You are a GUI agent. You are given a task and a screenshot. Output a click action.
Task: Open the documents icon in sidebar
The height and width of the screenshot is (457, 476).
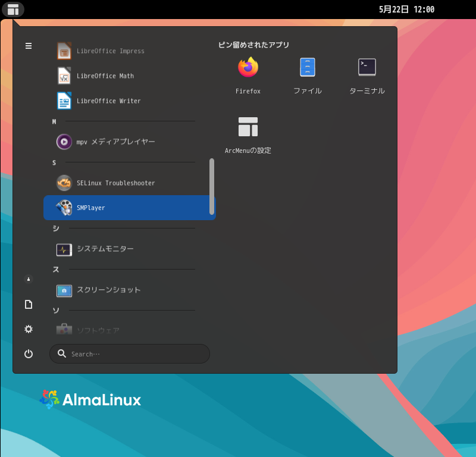pyautogui.click(x=29, y=304)
